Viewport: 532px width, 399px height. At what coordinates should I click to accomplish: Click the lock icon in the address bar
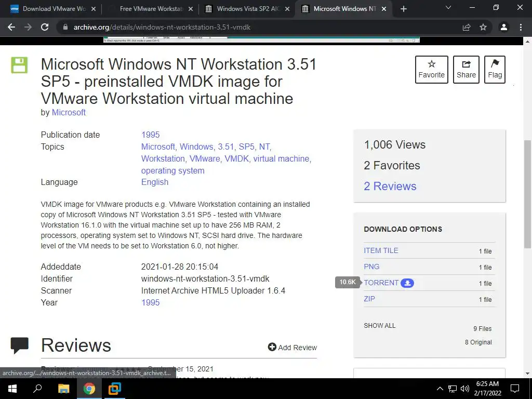coord(65,27)
